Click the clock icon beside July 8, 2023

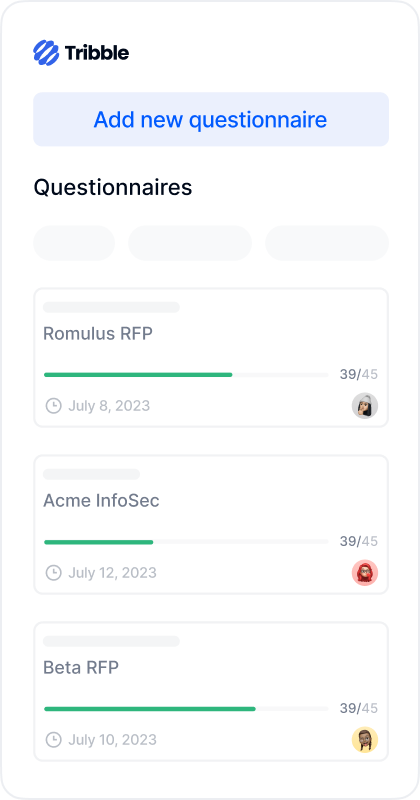pyautogui.click(x=54, y=406)
